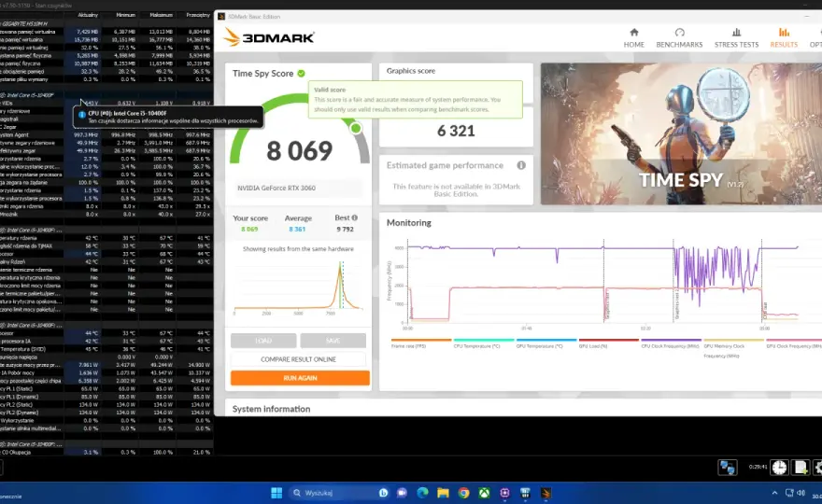This screenshot has height=504, width=822.
Task: Switch to the 3DMark taskbar icon
Action: pyautogui.click(x=546, y=493)
